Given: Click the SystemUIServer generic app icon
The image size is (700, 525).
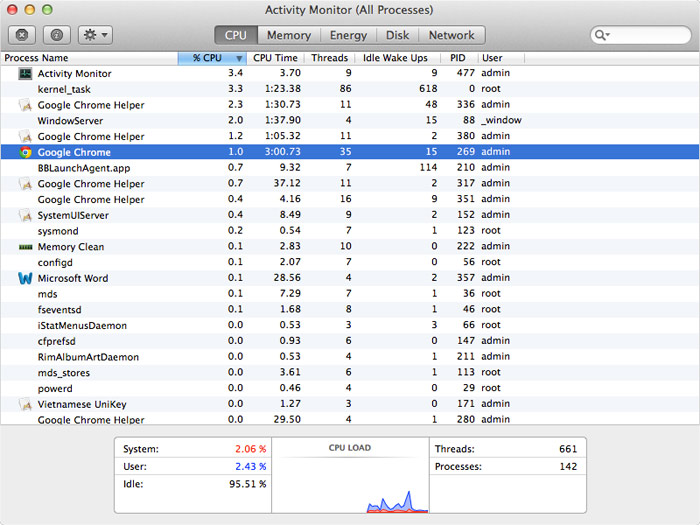Looking at the screenshot, I should coord(25,215).
